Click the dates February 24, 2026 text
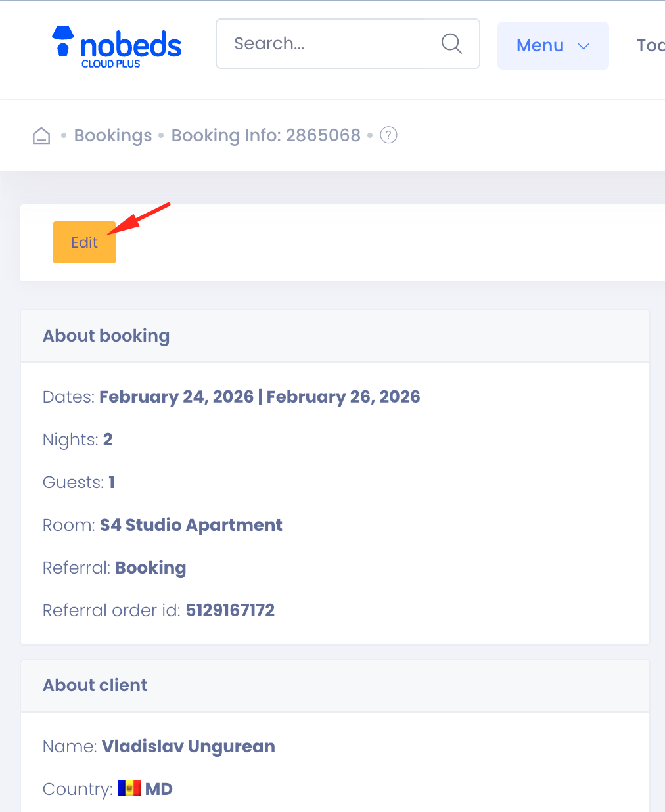Viewport: 665px width, 812px height. tap(176, 397)
